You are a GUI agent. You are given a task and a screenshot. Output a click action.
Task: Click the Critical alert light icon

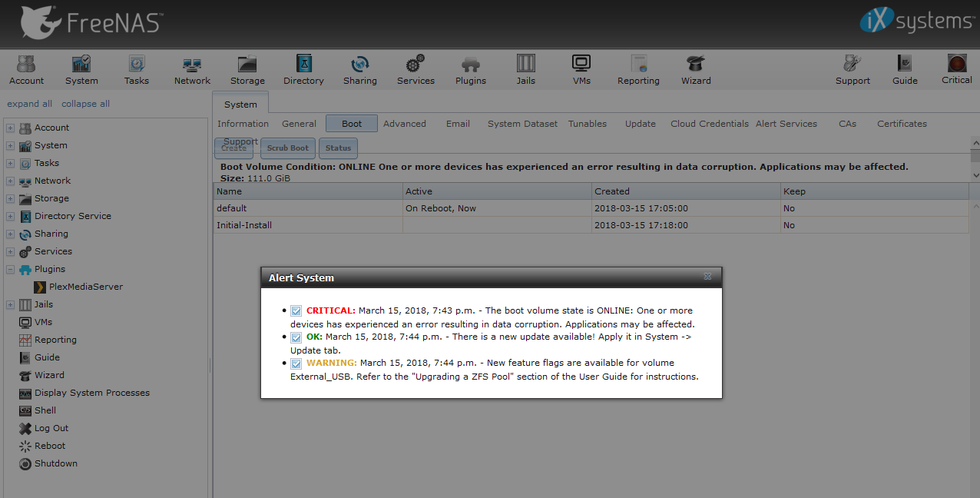[957, 69]
